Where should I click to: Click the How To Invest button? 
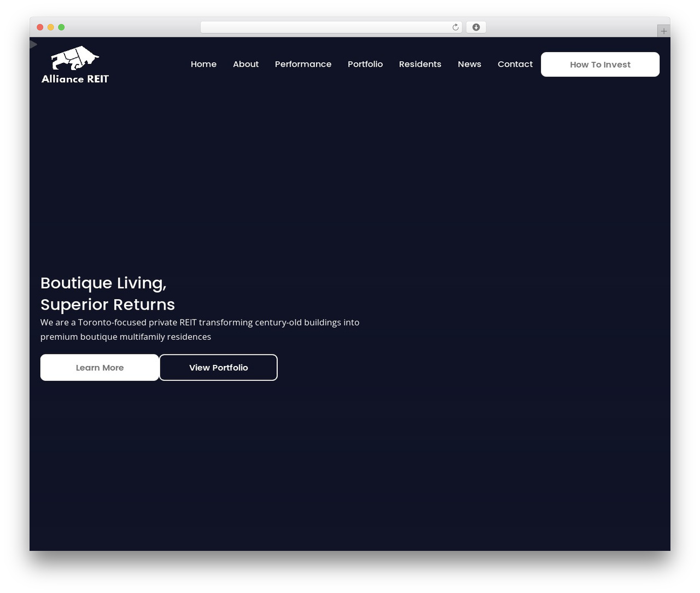click(600, 65)
